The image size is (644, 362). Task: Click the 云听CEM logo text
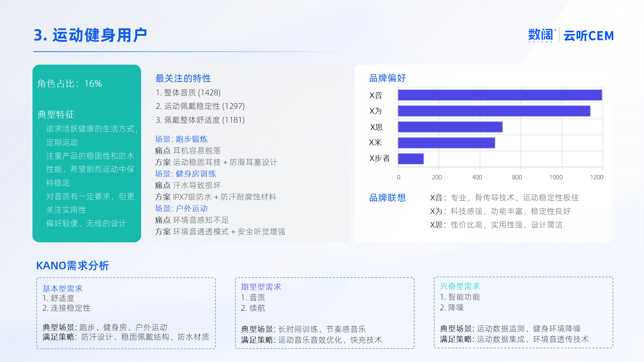click(588, 36)
